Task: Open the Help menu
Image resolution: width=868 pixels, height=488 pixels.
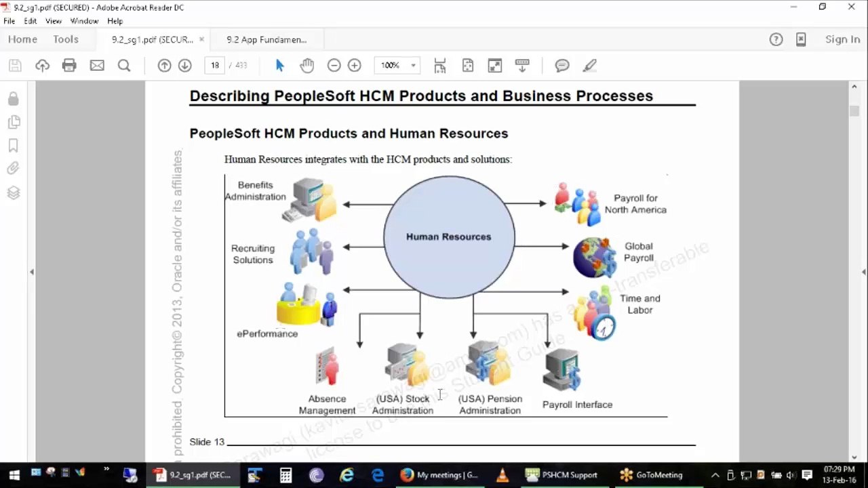Action: (115, 21)
